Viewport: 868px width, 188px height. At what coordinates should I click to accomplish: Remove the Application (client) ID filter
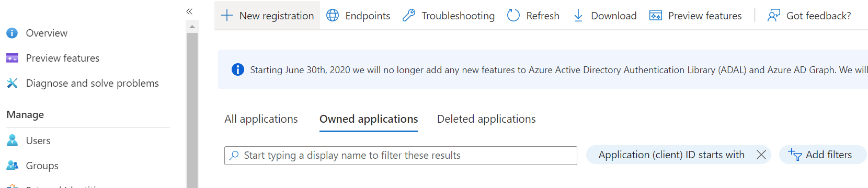pos(761,155)
